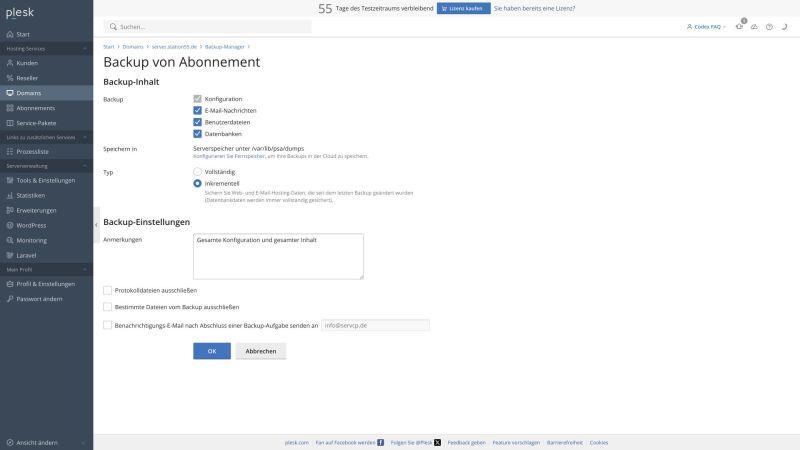This screenshot has height=450, width=800.
Task: Open 'Sie haben bereits eine Lizenz?' link
Action: 534,8
